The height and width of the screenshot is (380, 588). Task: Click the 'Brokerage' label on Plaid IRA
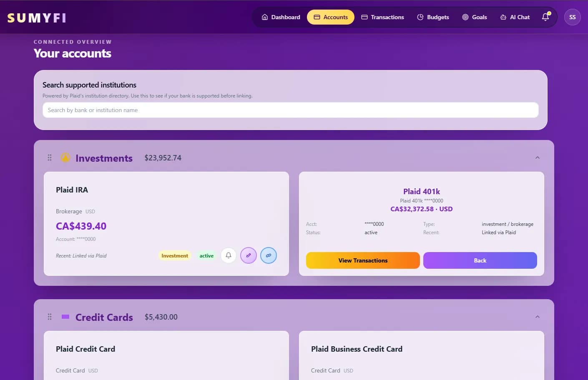point(69,212)
